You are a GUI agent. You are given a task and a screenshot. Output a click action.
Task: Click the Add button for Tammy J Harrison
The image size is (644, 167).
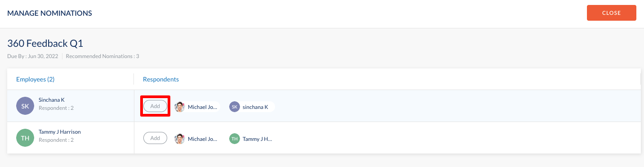click(x=155, y=138)
